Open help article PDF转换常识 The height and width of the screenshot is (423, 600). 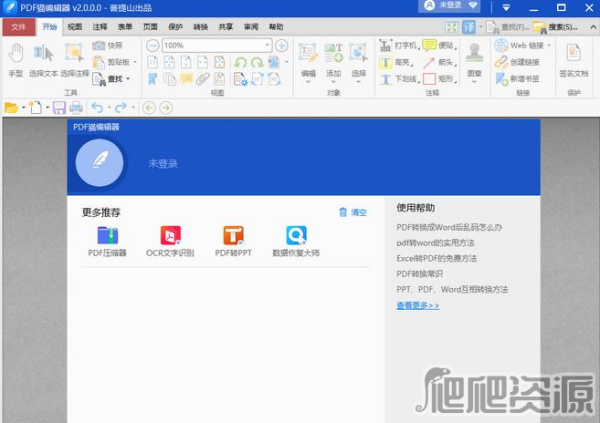(420, 274)
